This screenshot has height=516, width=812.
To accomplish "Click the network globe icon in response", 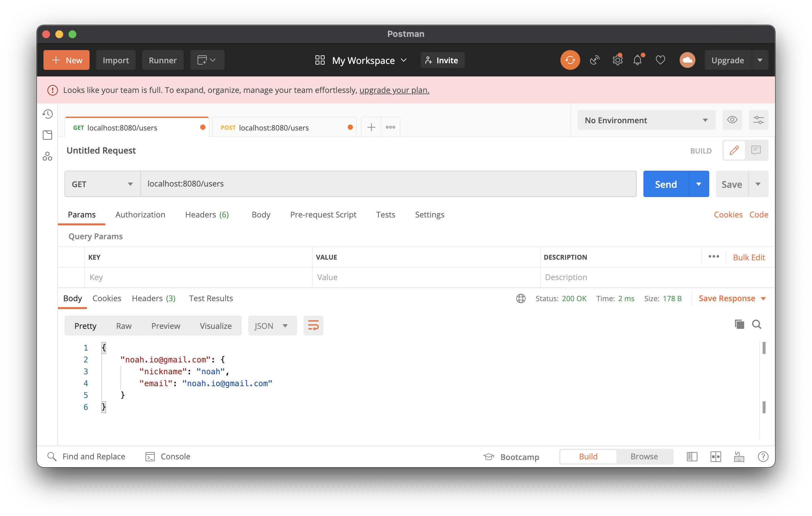I will 521,298.
